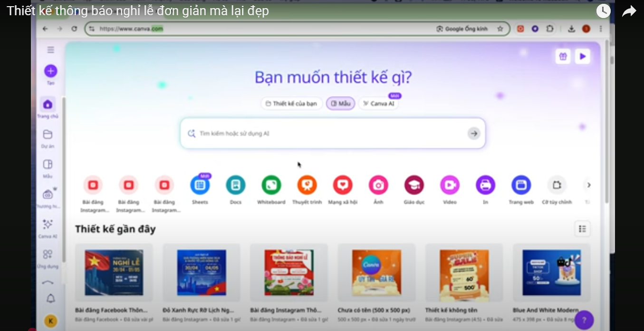
Task: Switch to Thiết kế của bạn tab
Action: 292,103
